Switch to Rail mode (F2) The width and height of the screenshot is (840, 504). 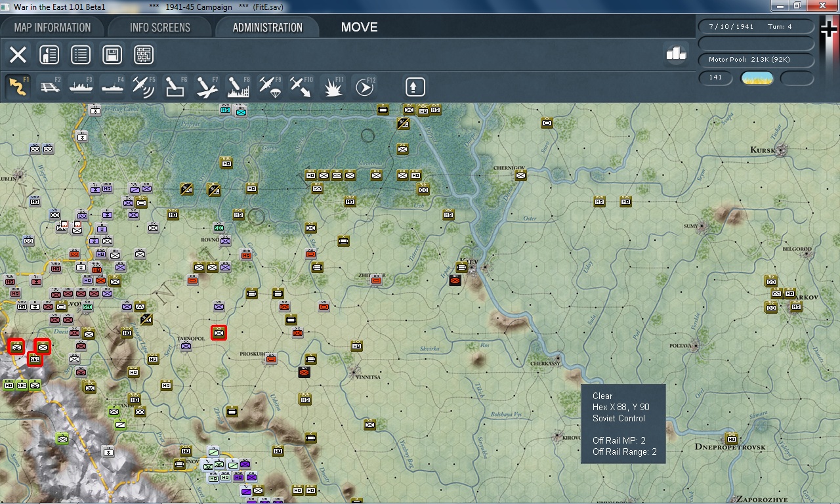pos(50,87)
